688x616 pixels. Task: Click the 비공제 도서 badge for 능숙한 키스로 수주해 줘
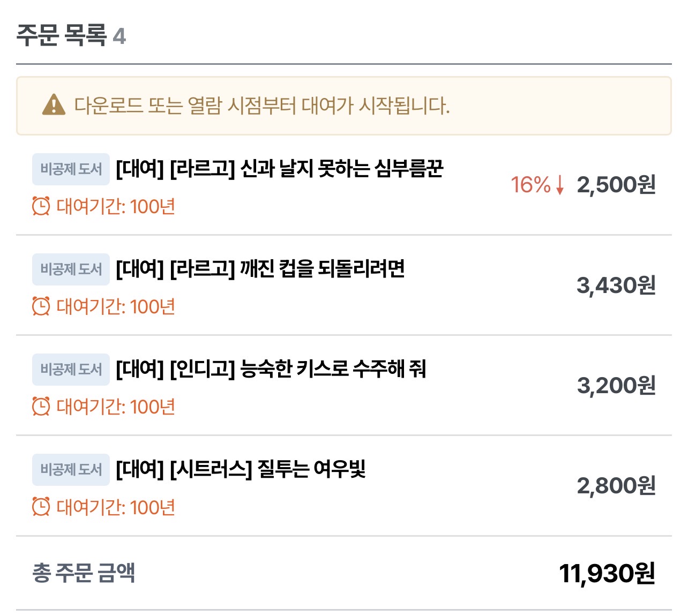[71, 370]
